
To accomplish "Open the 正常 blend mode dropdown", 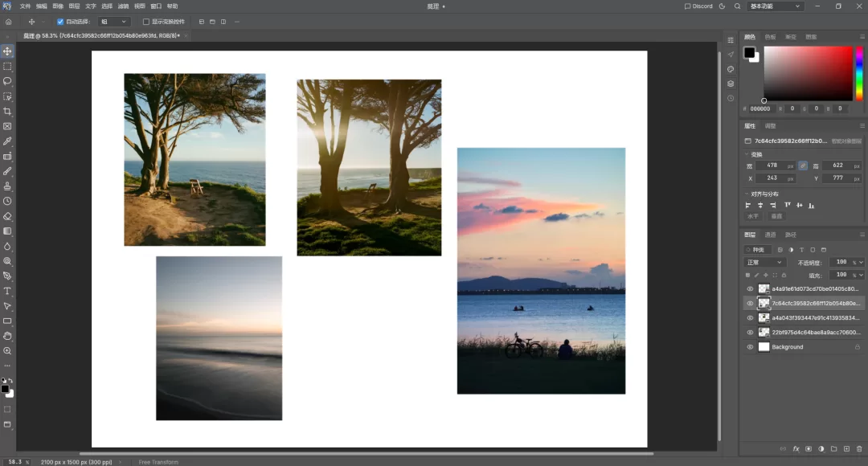I will click(x=764, y=263).
